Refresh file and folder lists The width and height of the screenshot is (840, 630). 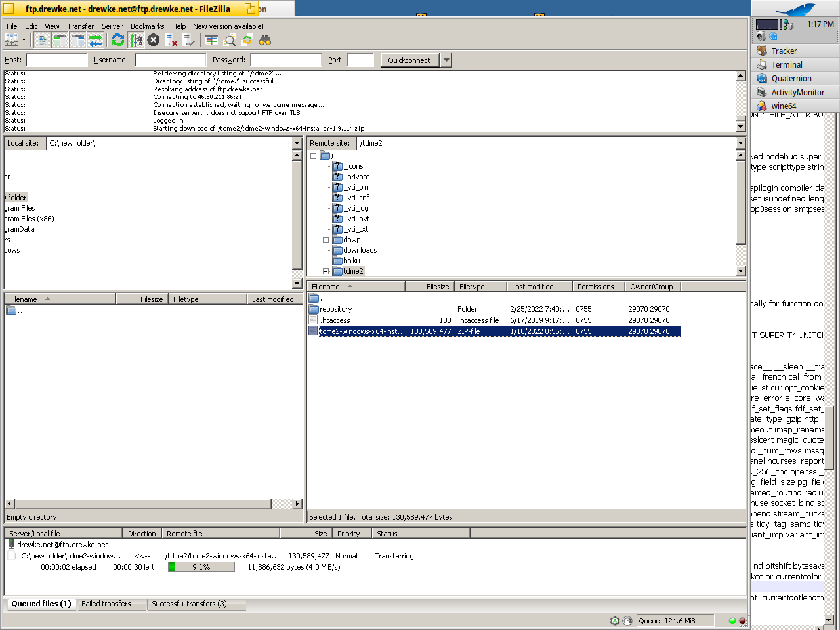pyautogui.click(x=117, y=40)
